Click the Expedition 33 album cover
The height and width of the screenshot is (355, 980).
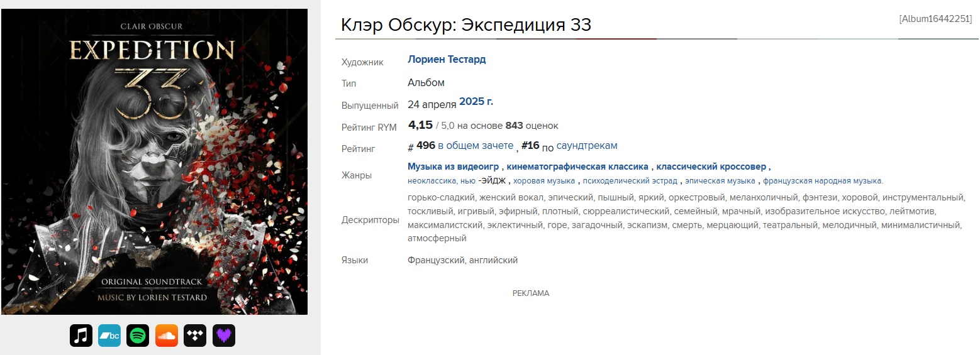click(x=155, y=161)
